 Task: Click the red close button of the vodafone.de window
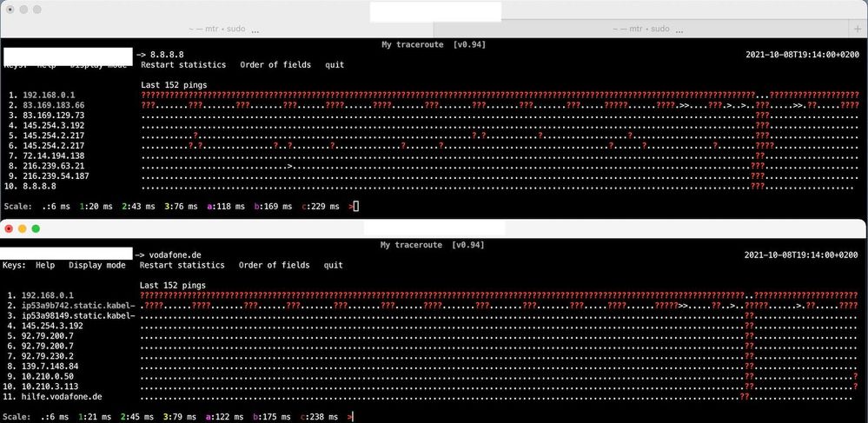tap(9, 228)
